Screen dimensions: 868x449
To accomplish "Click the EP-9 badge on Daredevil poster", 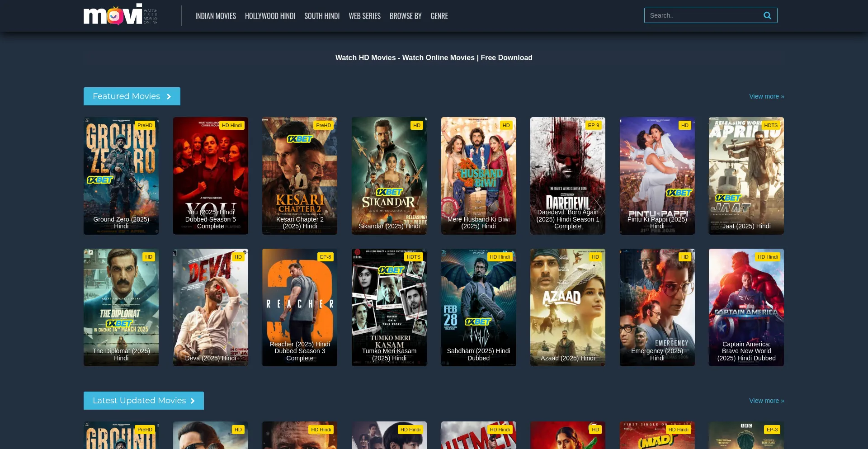I will click(x=594, y=125).
